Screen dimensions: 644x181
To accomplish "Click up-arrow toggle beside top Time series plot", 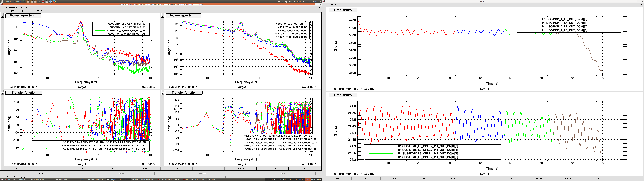I will point(324,11).
